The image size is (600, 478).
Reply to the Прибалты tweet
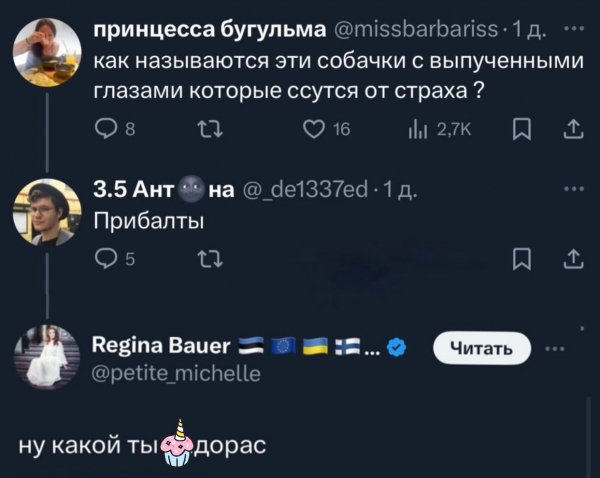tap(101, 263)
